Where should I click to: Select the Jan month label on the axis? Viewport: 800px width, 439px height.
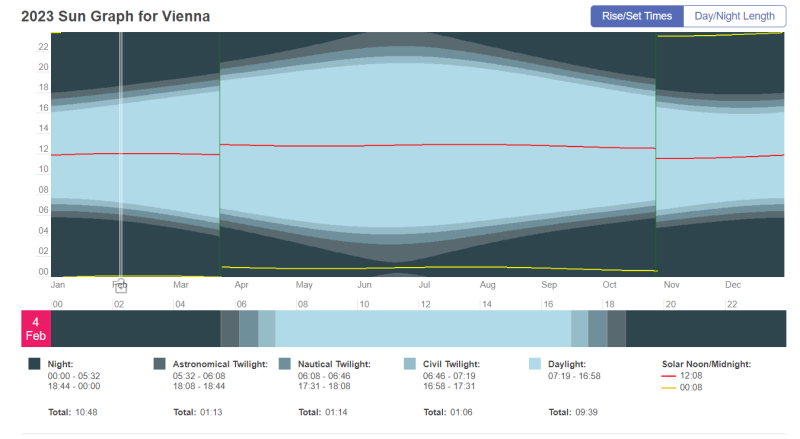point(58,285)
